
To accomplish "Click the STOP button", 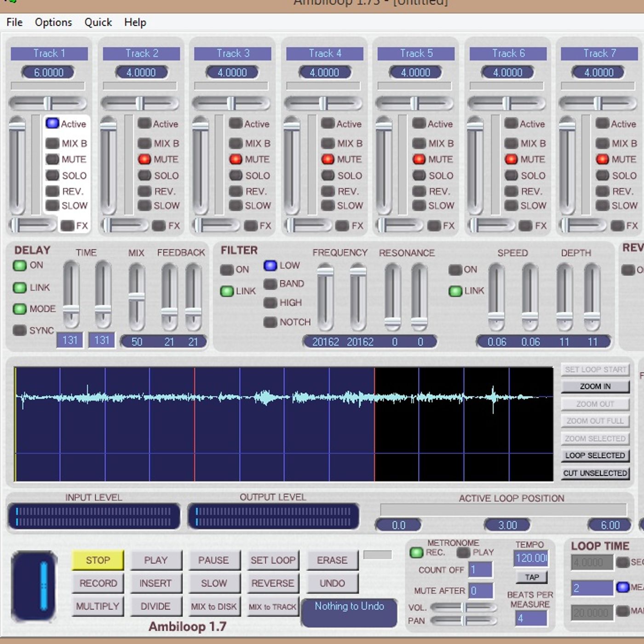I will 98,560.
